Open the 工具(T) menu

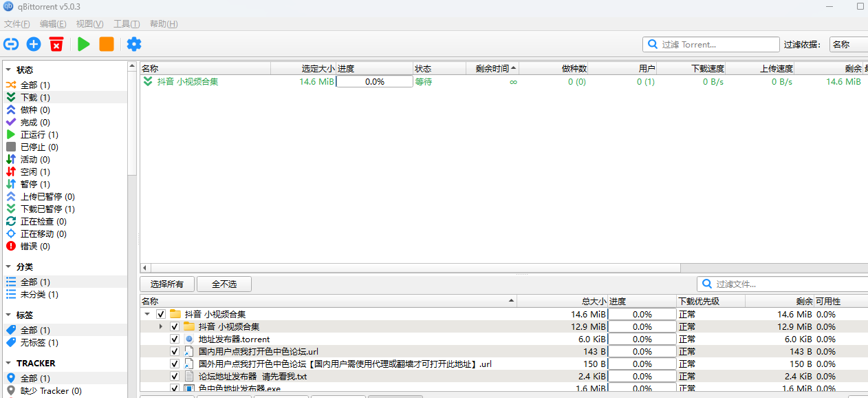coord(127,24)
